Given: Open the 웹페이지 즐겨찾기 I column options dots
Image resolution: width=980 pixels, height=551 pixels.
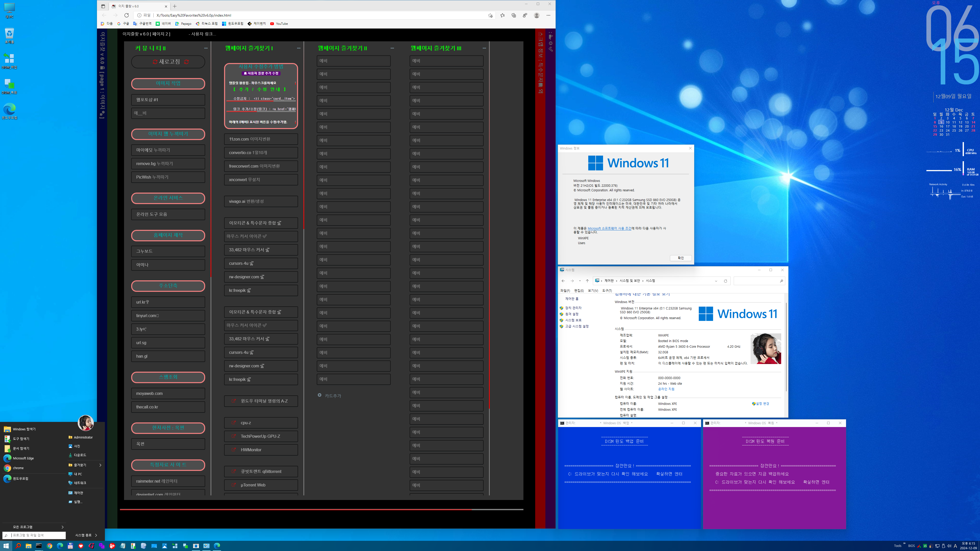Looking at the screenshot, I should pyautogui.click(x=299, y=48).
